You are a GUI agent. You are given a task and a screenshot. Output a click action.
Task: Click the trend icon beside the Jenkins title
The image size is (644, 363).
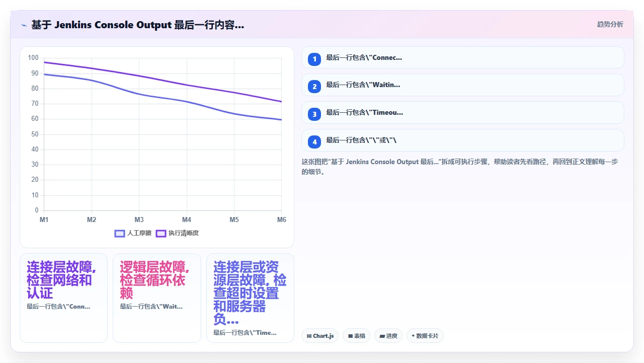point(24,25)
